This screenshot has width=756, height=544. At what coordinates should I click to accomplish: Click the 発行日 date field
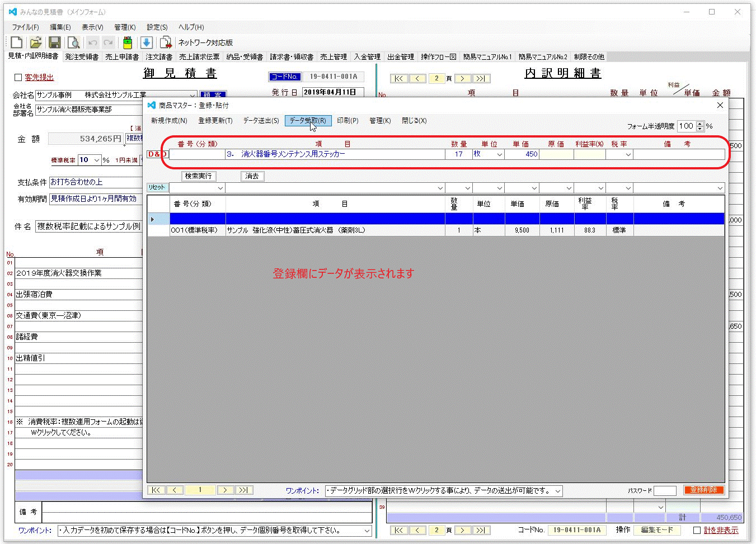333,92
